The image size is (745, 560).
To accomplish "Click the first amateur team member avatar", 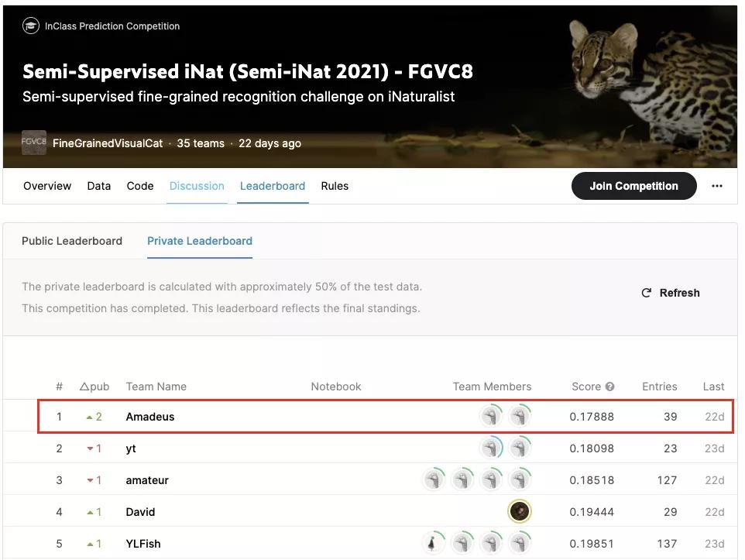I will pyautogui.click(x=434, y=480).
